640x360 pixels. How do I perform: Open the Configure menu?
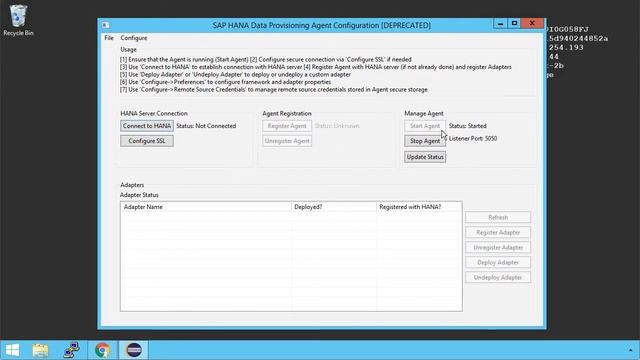point(134,38)
